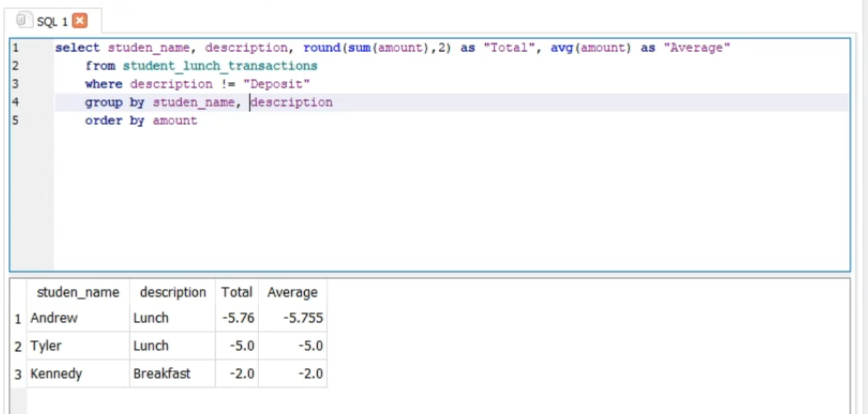Select the Average column header

[293, 292]
